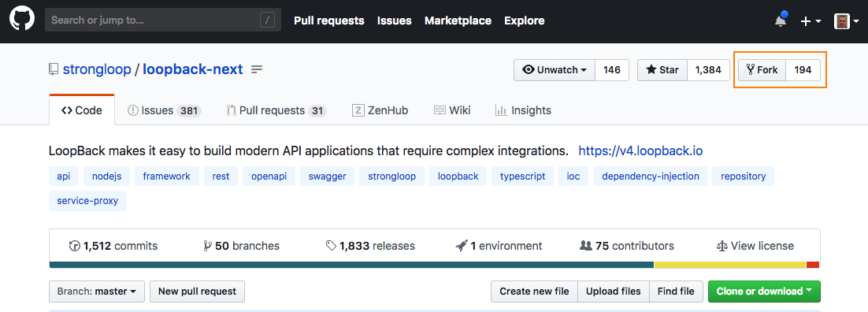The height and width of the screenshot is (312, 868).
Task: Open the Branch: master dropdown
Action: [97, 291]
